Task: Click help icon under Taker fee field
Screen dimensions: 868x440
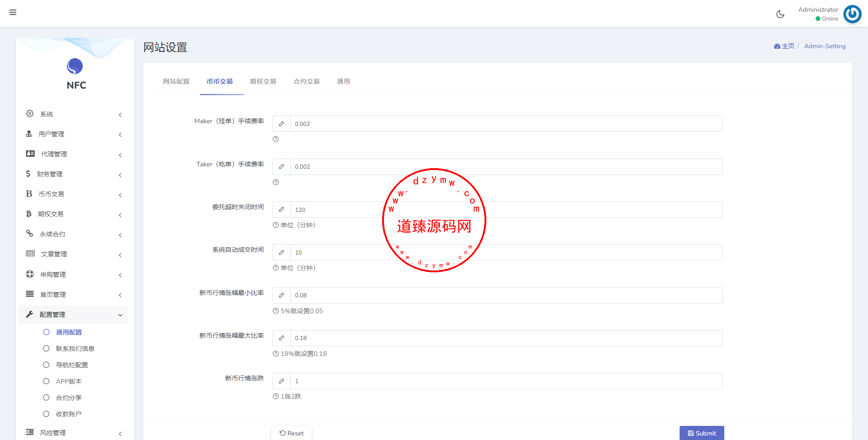Action: click(276, 182)
